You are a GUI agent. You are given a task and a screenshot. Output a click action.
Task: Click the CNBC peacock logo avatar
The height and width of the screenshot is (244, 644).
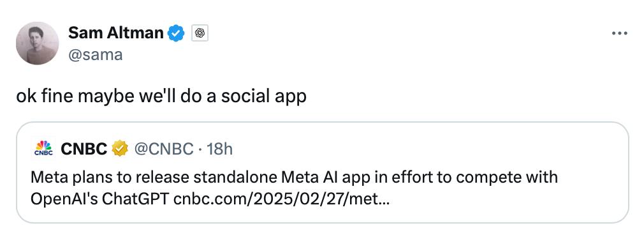point(43,149)
